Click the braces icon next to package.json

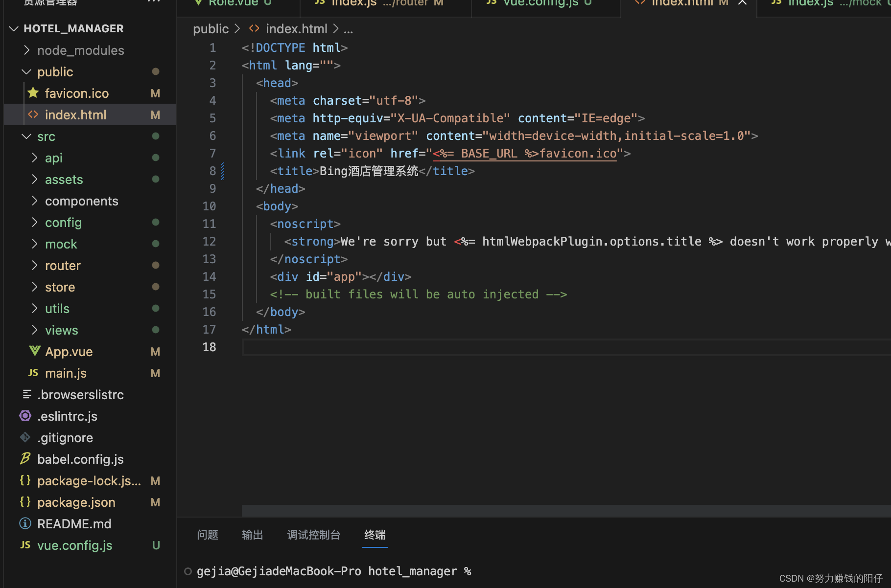pyautogui.click(x=25, y=502)
